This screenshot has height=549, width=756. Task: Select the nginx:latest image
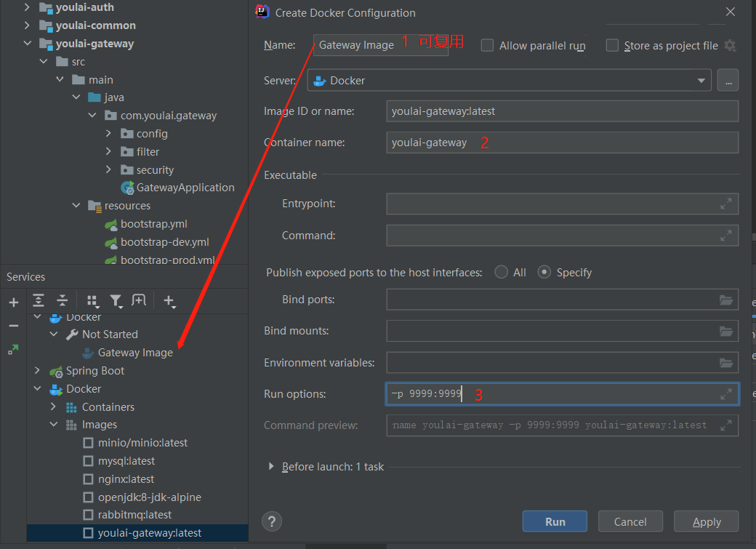(x=118, y=479)
